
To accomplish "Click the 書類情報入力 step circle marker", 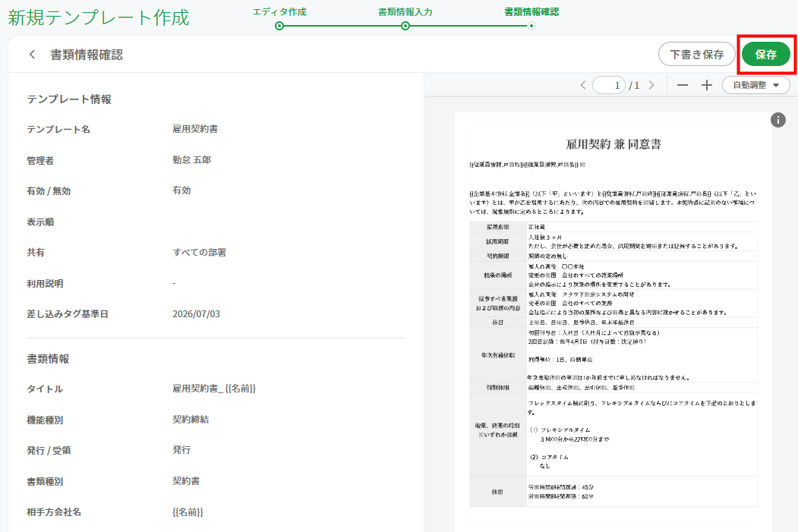I will [405, 26].
